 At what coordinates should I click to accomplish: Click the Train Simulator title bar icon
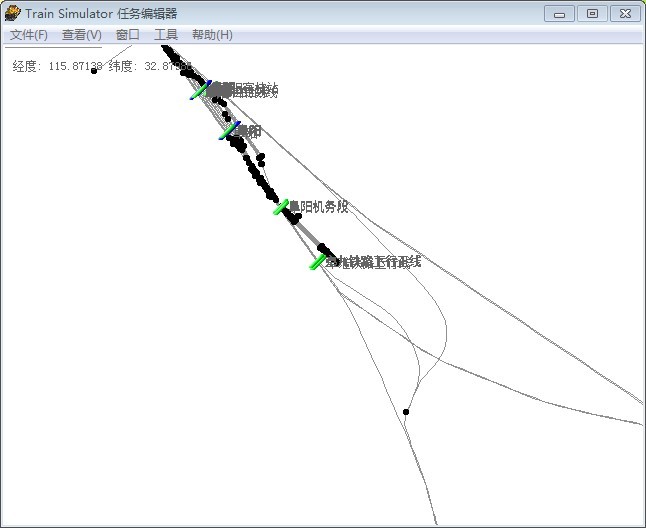click(x=13, y=13)
